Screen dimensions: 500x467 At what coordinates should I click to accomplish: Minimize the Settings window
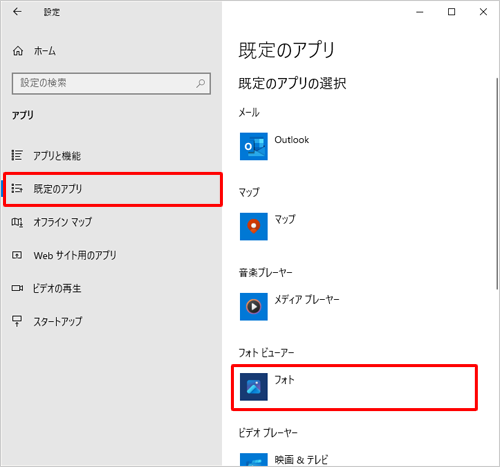click(x=420, y=12)
